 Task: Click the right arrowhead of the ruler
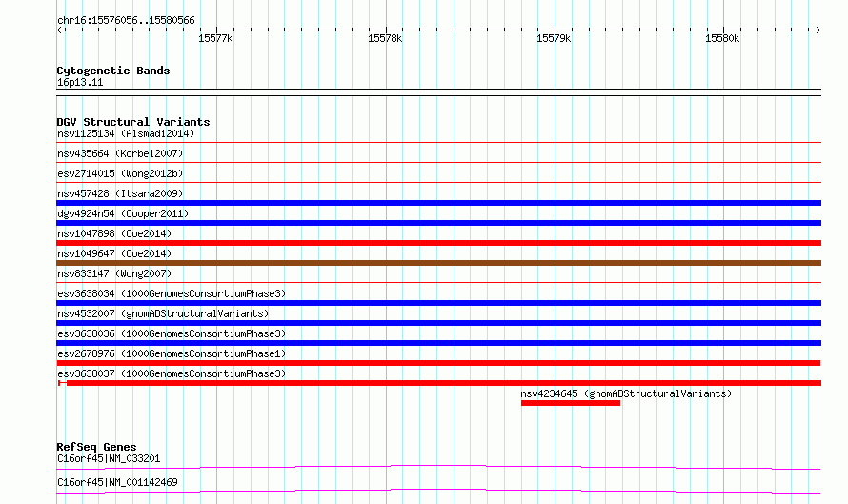pyautogui.click(x=818, y=30)
